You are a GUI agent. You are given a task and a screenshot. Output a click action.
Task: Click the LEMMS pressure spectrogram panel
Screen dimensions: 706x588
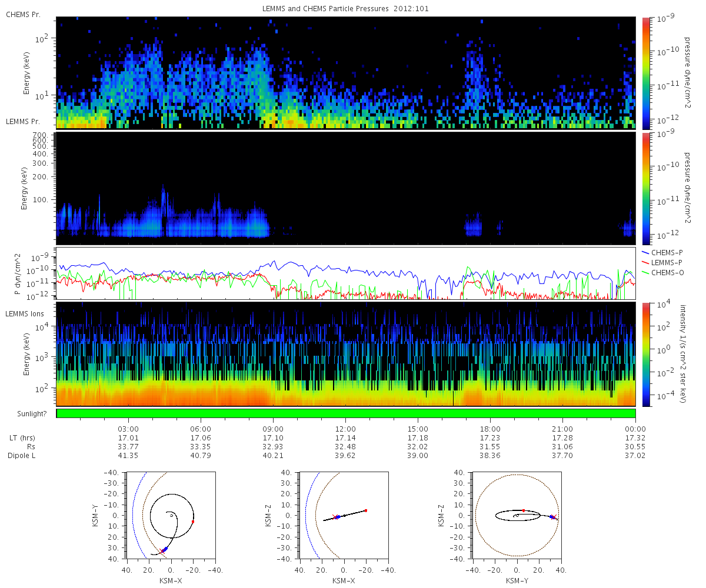click(346, 188)
